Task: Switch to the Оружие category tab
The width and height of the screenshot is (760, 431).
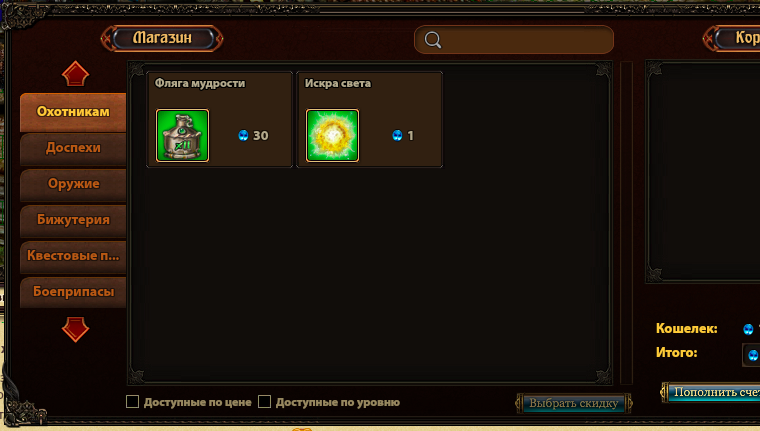Action: (x=73, y=184)
